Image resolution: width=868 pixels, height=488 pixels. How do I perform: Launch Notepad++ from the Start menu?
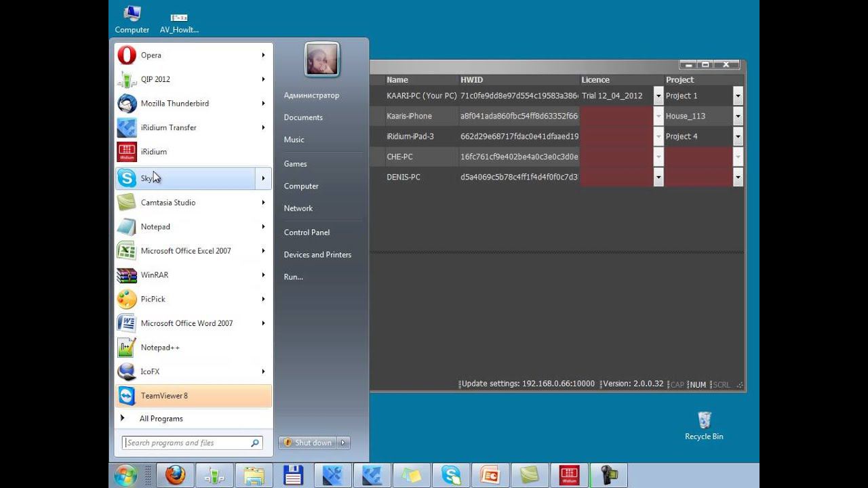coord(193,348)
